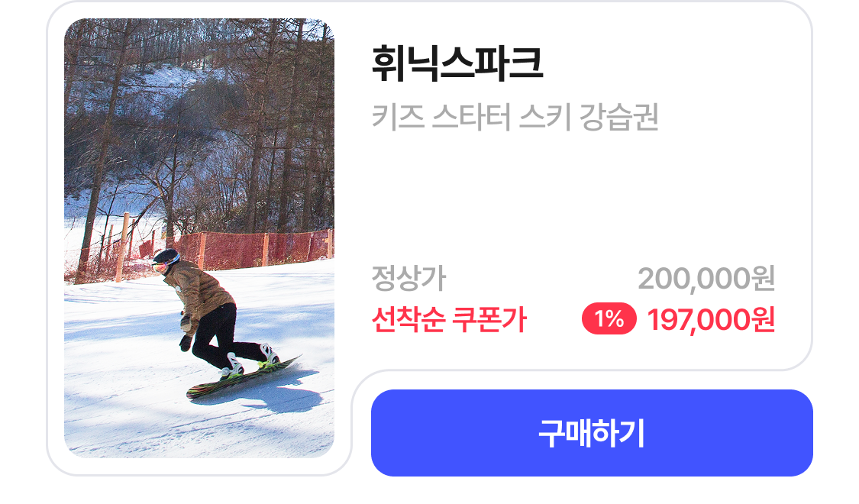Click the snowboarder's black glove
Viewport: 859px width, 504px height.
(x=186, y=342)
